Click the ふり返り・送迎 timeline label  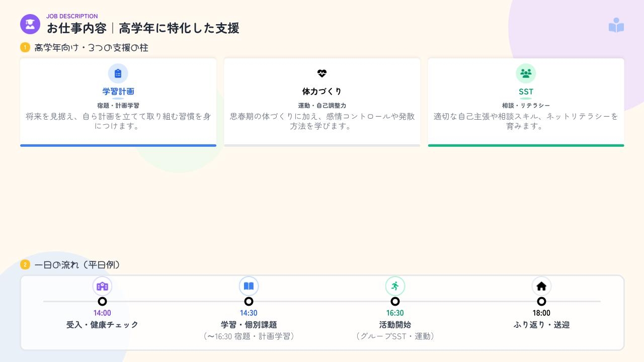coord(541,325)
